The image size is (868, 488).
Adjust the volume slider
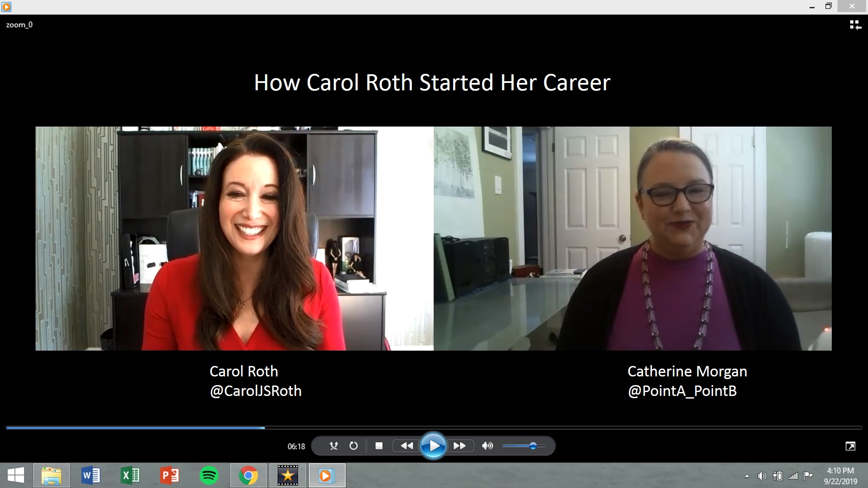[533, 446]
